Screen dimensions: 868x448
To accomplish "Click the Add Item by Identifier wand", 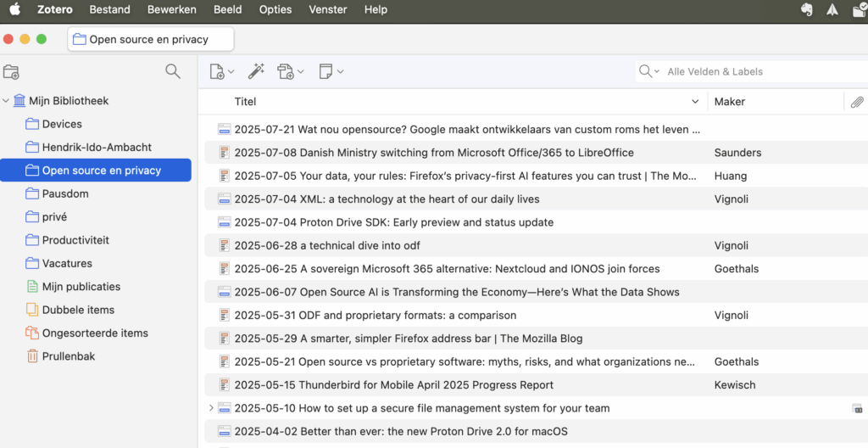I will tap(256, 71).
